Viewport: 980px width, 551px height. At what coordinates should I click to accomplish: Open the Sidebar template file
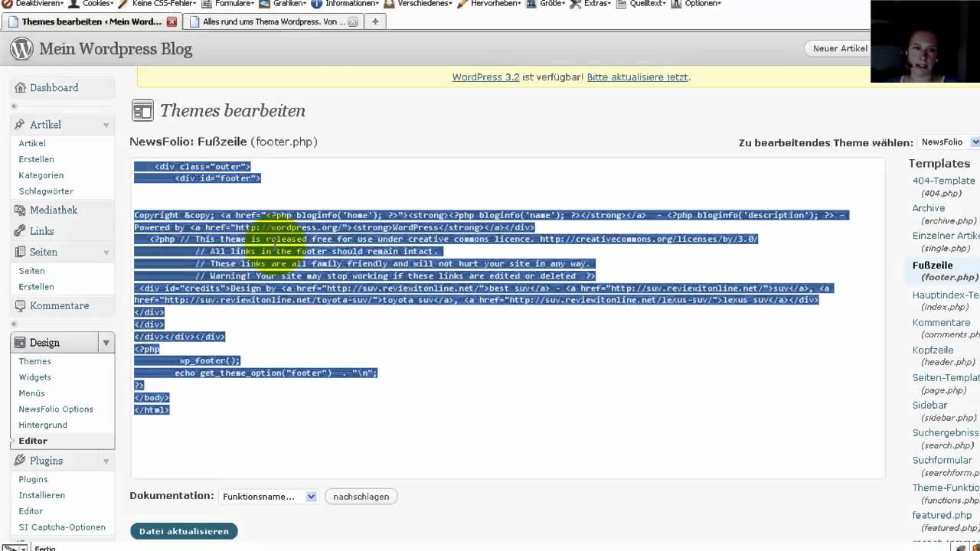pyautogui.click(x=929, y=406)
